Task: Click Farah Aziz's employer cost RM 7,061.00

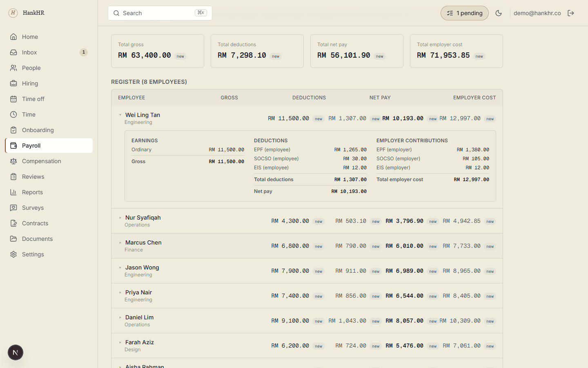Action: coord(462,346)
